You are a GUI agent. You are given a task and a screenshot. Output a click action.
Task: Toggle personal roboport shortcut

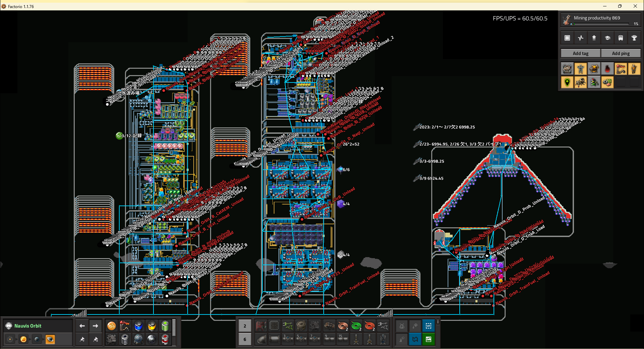tap(402, 326)
